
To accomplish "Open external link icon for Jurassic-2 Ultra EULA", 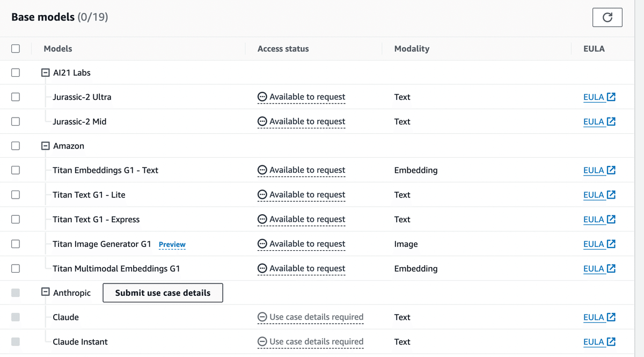I will [611, 97].
